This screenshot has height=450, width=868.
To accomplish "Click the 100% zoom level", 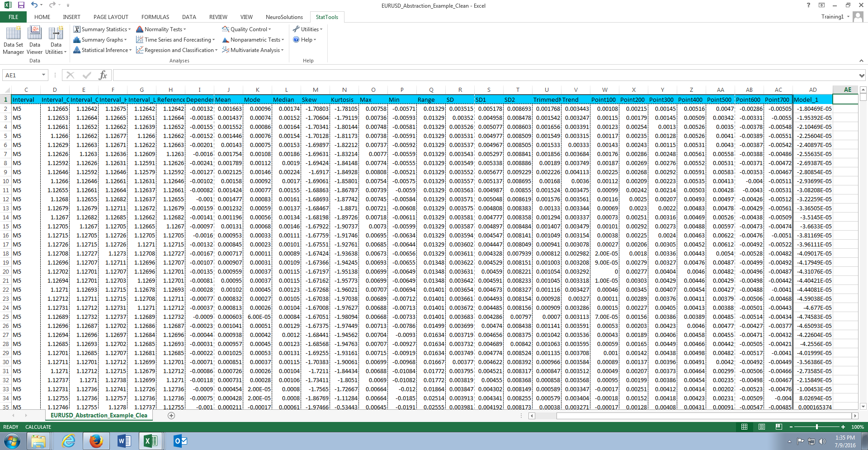I will pos(857,427).
